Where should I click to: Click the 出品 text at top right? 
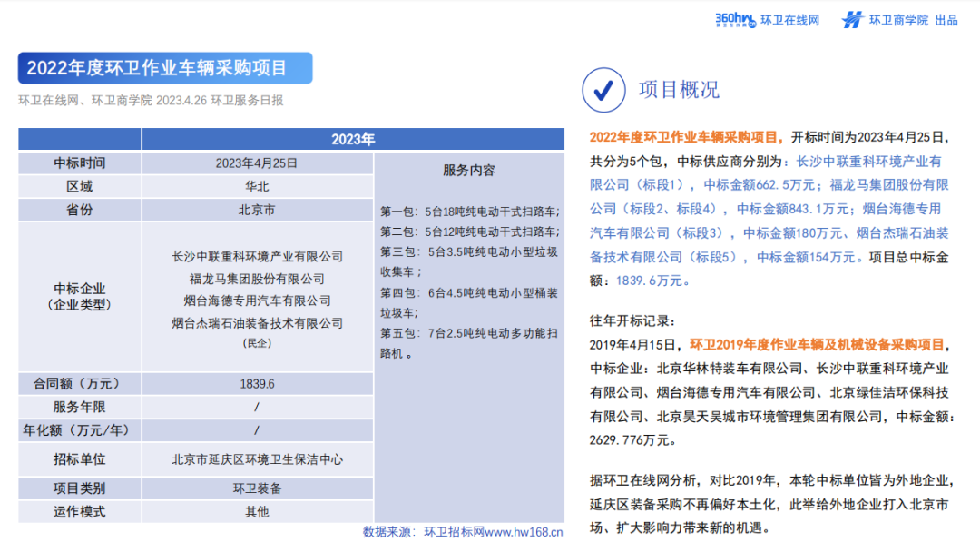pos(946,21)
